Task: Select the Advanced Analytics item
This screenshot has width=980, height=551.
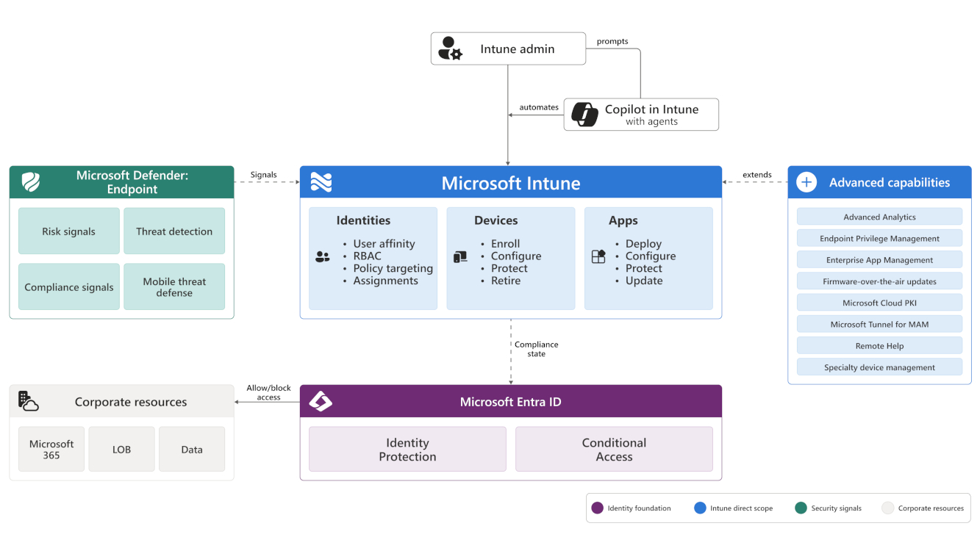Action: click(879, 217)
